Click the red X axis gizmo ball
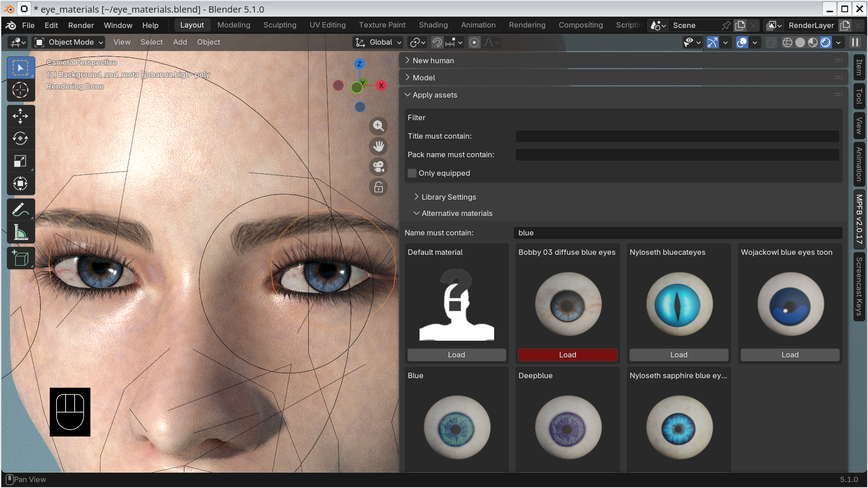The image size is (868, 488). (381, 85)
